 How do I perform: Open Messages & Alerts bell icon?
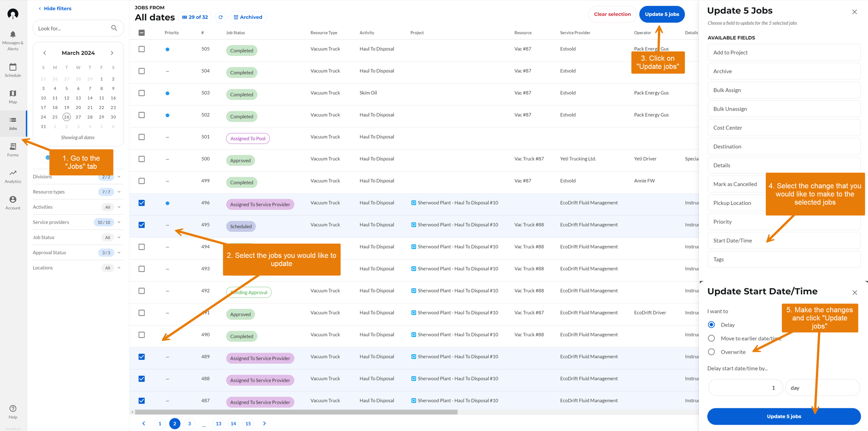coord(13,35)
